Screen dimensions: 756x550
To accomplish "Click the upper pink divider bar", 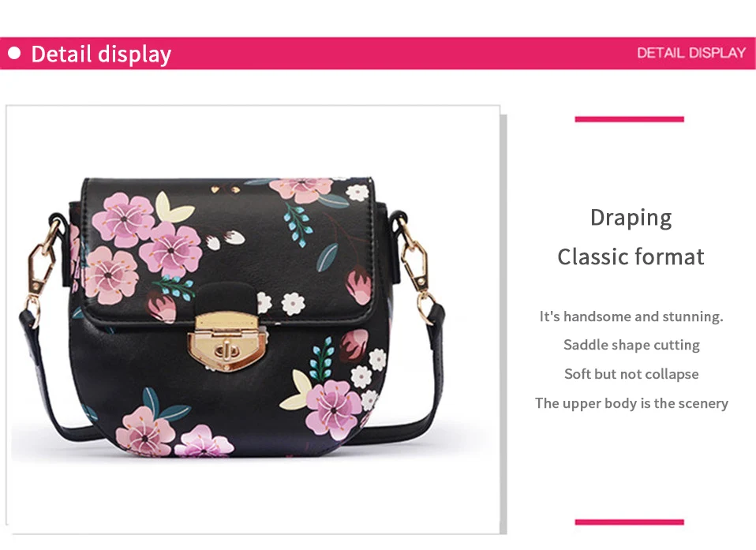I will [x=629, y=119].
